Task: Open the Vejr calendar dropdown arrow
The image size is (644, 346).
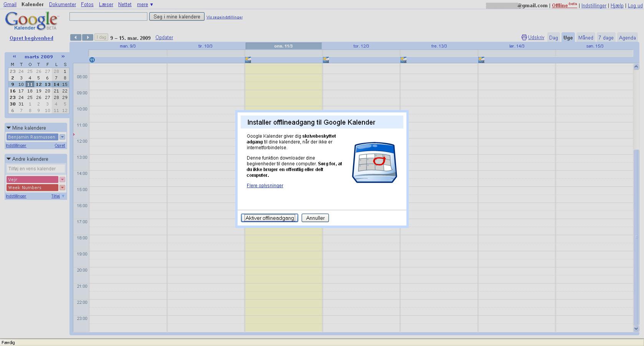Action: tap(62, 180)
